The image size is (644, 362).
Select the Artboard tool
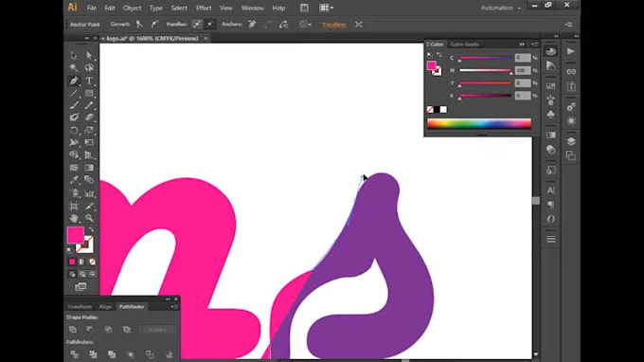(x=74, y=206)
